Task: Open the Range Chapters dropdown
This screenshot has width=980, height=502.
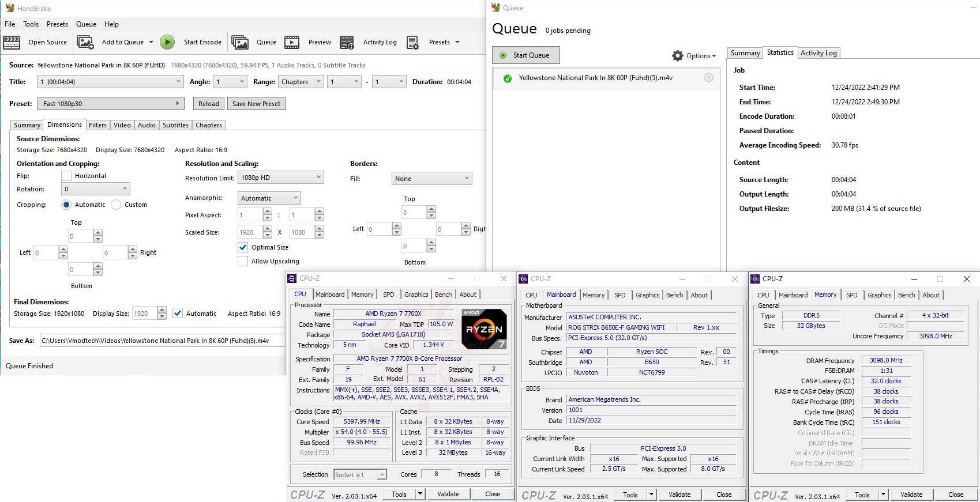Action: pyautogui.click(x=301, y=82)
